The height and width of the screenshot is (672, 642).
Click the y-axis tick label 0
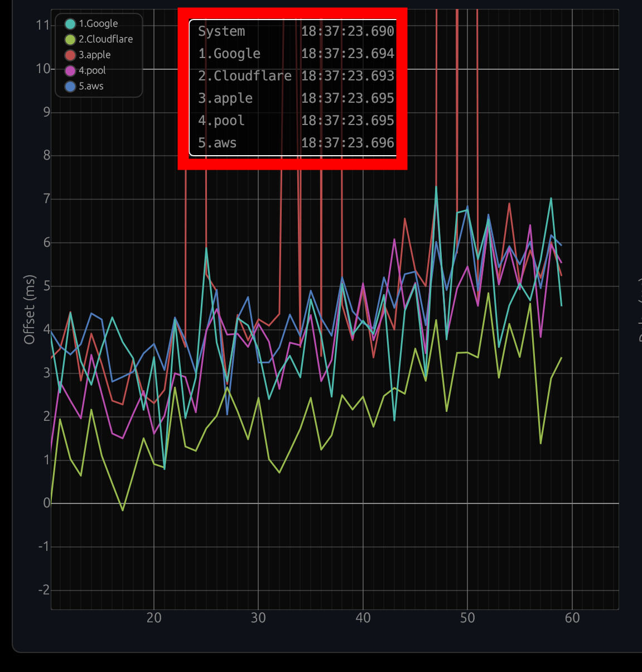click(x=46, y=503)
